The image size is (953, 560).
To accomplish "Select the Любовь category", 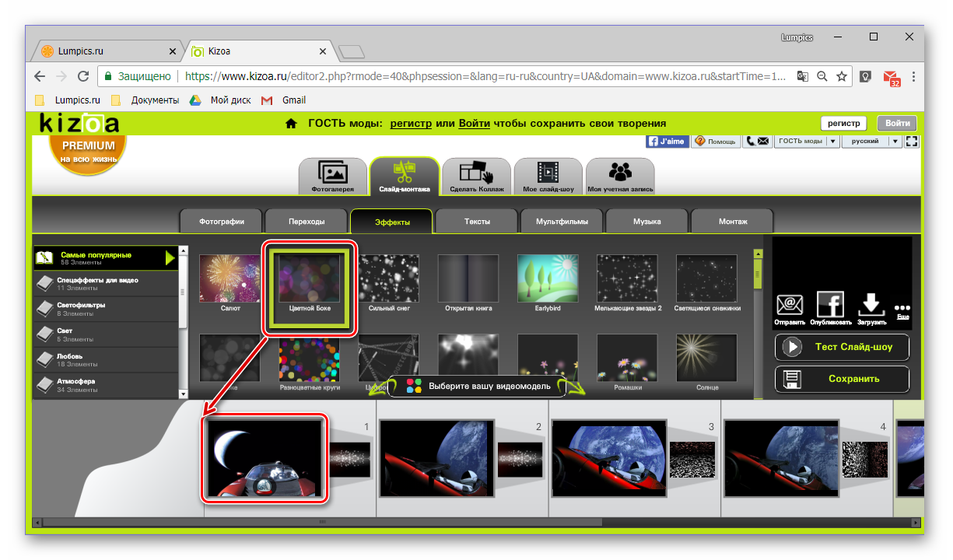I will click(105, 360).
